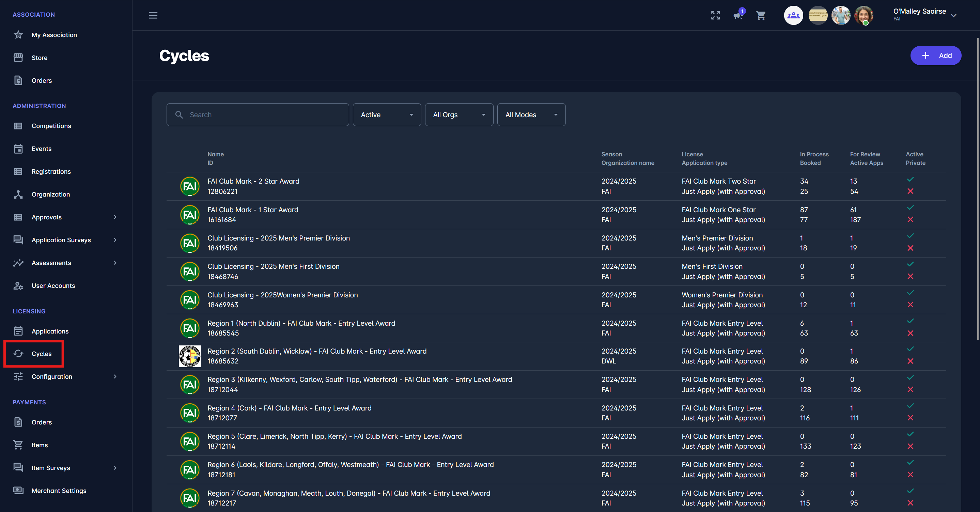Click the group people avatar icon
980x512 pixels.
pos(793,16)
